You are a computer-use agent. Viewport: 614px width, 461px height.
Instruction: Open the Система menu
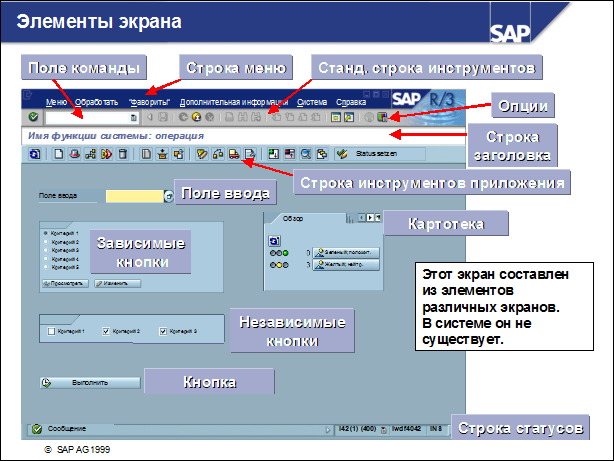[x=311, y=102]
